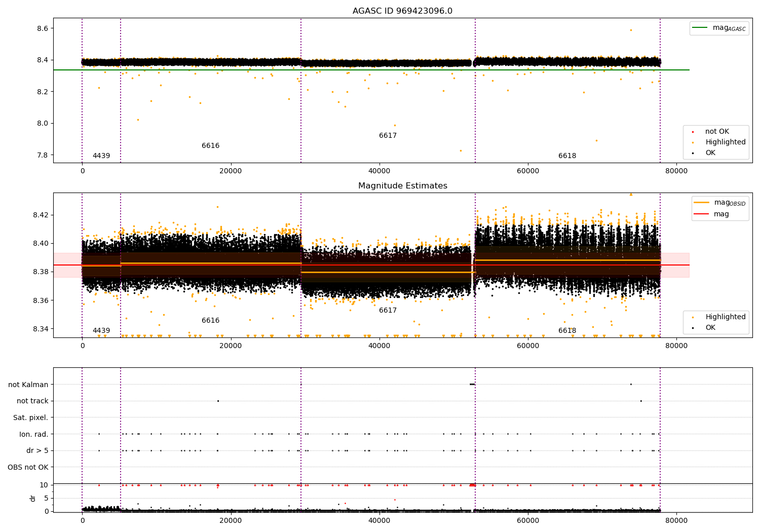Click OBSID label 6618 in Magnitude Estimates plot
The image size is (760, 532).
click(567, 331)
